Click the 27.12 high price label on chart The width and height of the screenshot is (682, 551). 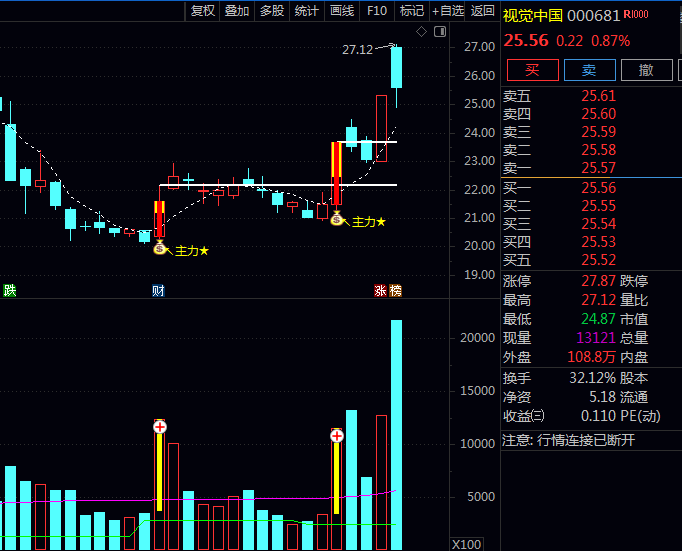pos(358,50)
